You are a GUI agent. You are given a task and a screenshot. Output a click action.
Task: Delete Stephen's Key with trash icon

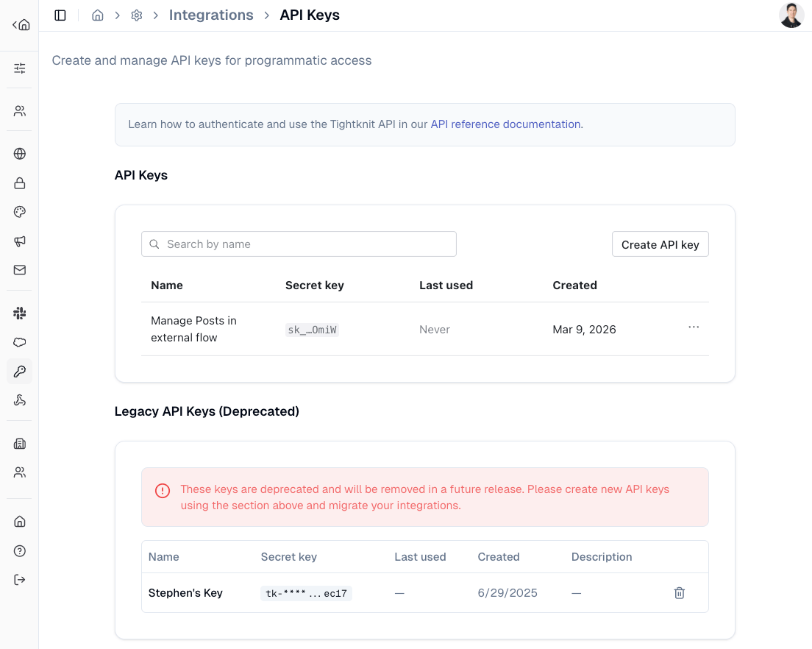[x=680, y=592]
